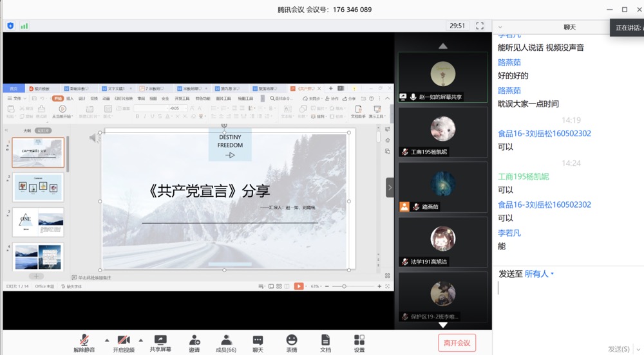Turn on camera via 开启视频
The image size is (644, 355).
124,343
